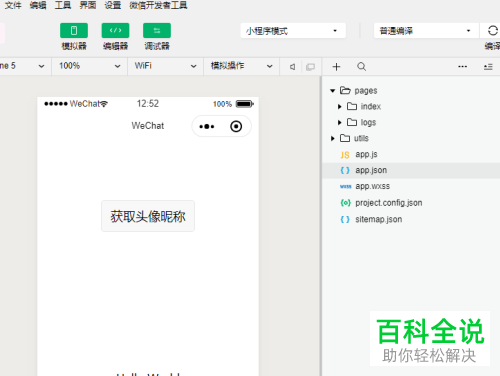
Task: Collapse the pages folder
Action: [332, 91]
